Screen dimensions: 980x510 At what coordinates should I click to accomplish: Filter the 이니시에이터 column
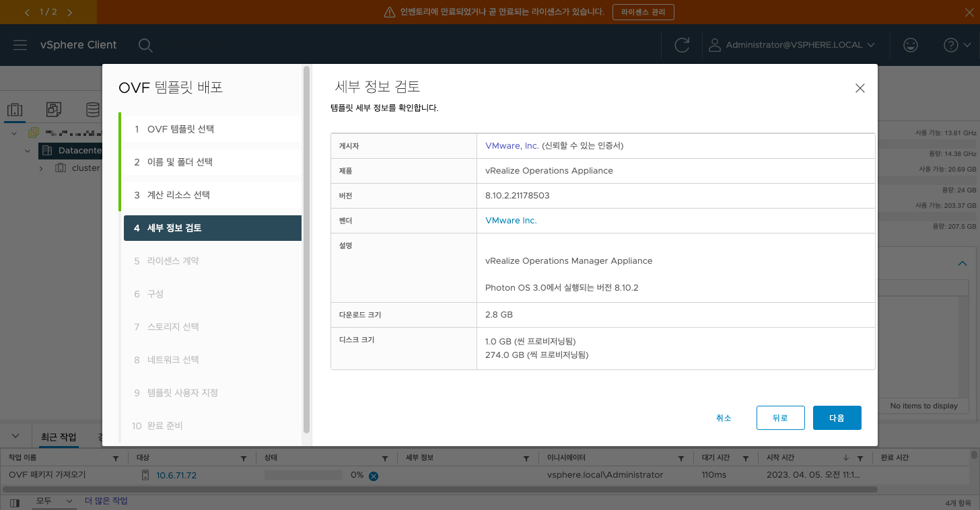[680, 459]
